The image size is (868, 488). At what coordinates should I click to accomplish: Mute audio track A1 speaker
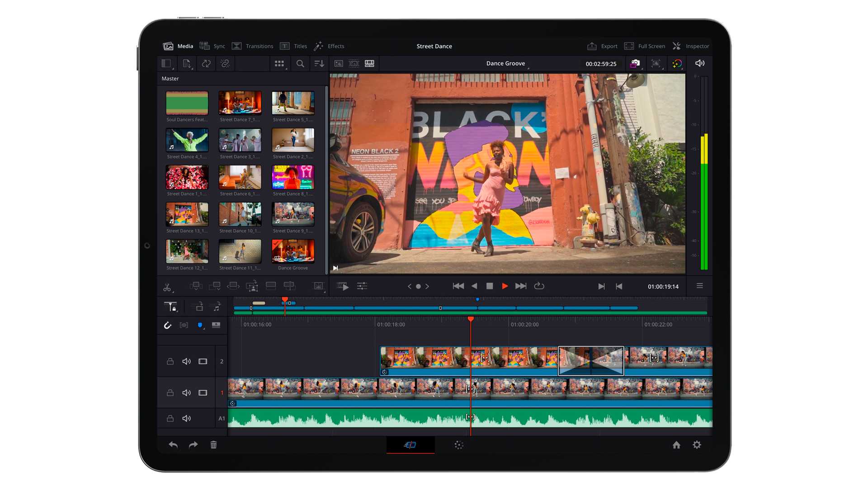click(186, 418)
